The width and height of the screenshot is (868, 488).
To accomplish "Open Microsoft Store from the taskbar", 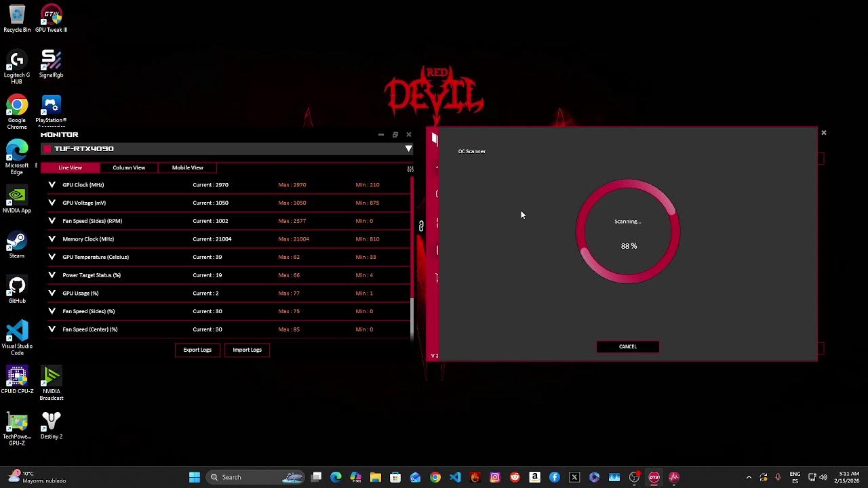I will (395, 477).
